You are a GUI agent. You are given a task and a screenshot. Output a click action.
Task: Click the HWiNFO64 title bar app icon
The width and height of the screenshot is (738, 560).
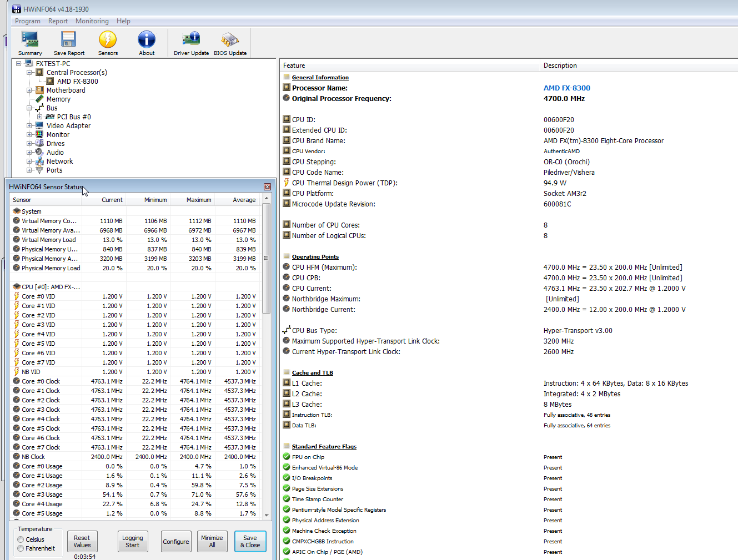pyautogui.click(x=17, y=9)
